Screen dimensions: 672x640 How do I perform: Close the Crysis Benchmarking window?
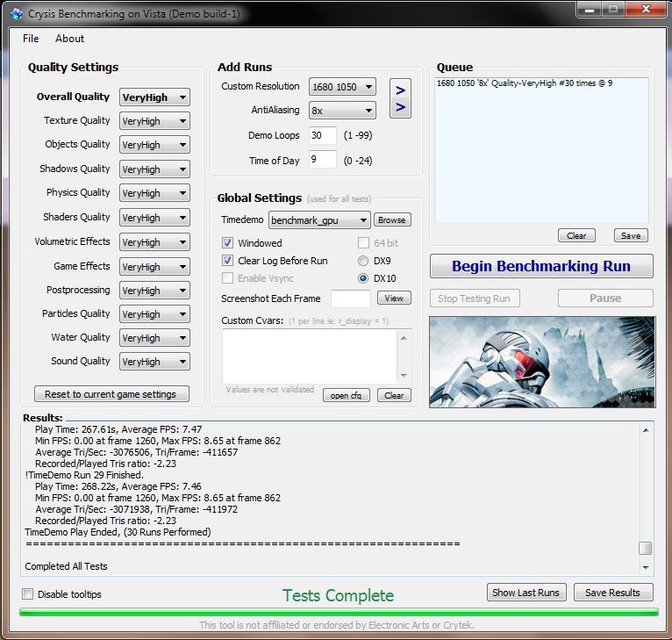[647, 9]
